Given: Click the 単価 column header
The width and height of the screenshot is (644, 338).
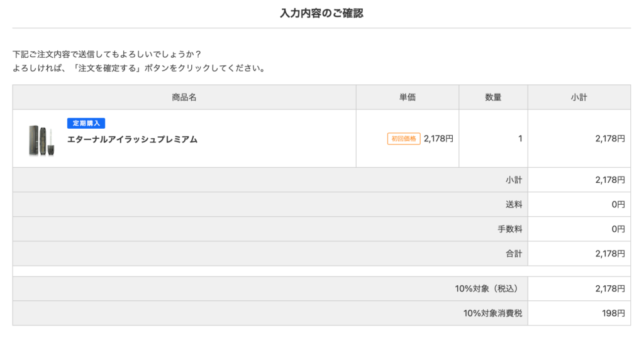Looking at the screenshot, I should (407, 97).
